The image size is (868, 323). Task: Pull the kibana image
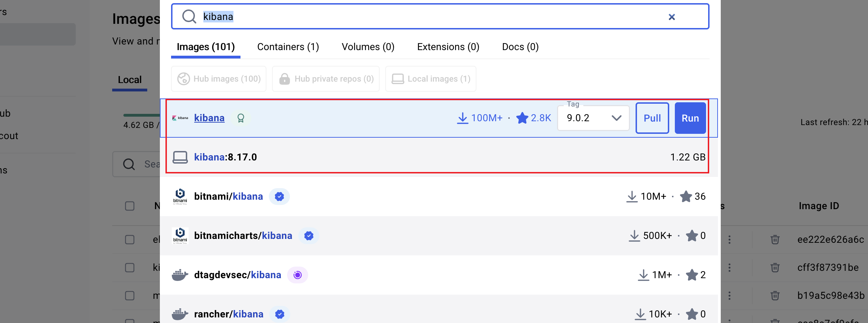click(x=652, y=118)
